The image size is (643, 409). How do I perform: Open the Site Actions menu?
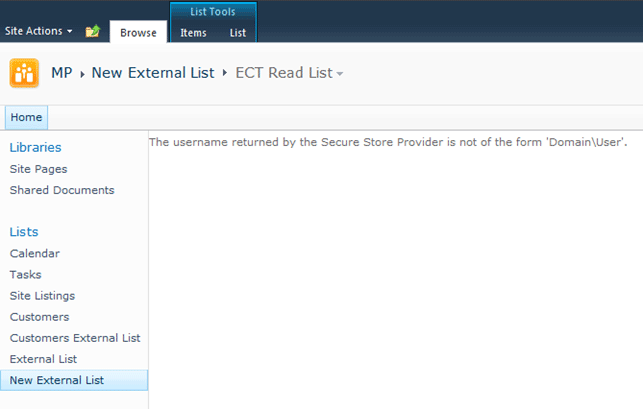38,31
